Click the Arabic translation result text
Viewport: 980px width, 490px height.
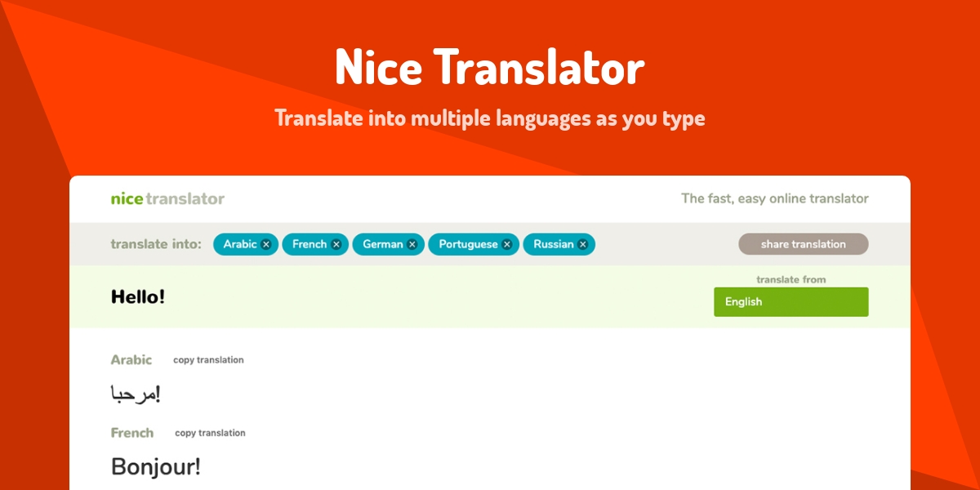click(136, 394)
